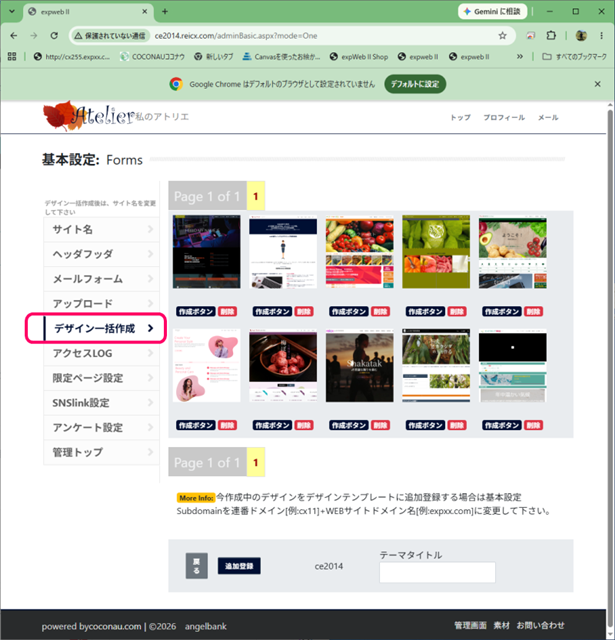Viewport: 615px width, 640px height.
Task: Open メール navigation menu item
Action: pos(548,118)
